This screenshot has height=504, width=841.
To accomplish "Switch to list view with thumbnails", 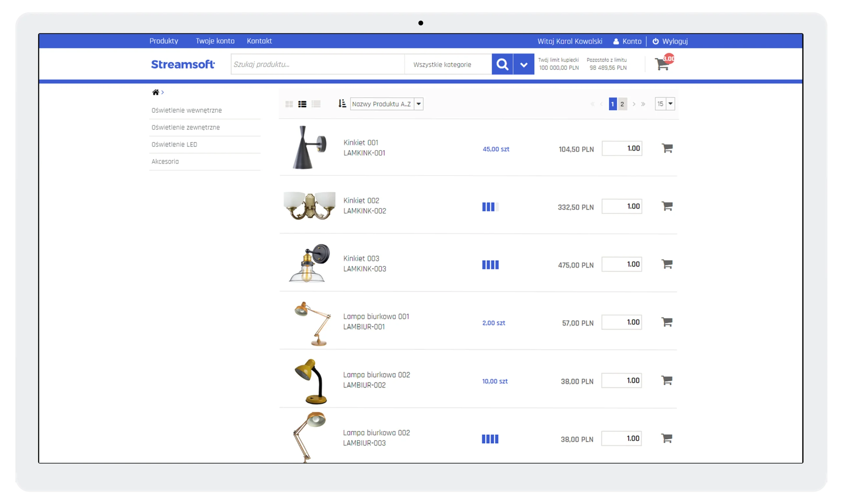I will pyautogui.click(x=302, y=104).
